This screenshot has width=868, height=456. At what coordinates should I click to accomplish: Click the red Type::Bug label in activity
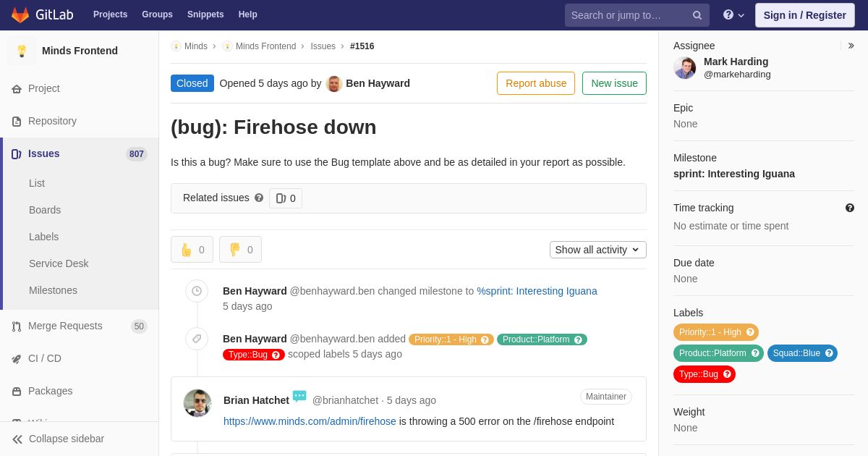254,355
